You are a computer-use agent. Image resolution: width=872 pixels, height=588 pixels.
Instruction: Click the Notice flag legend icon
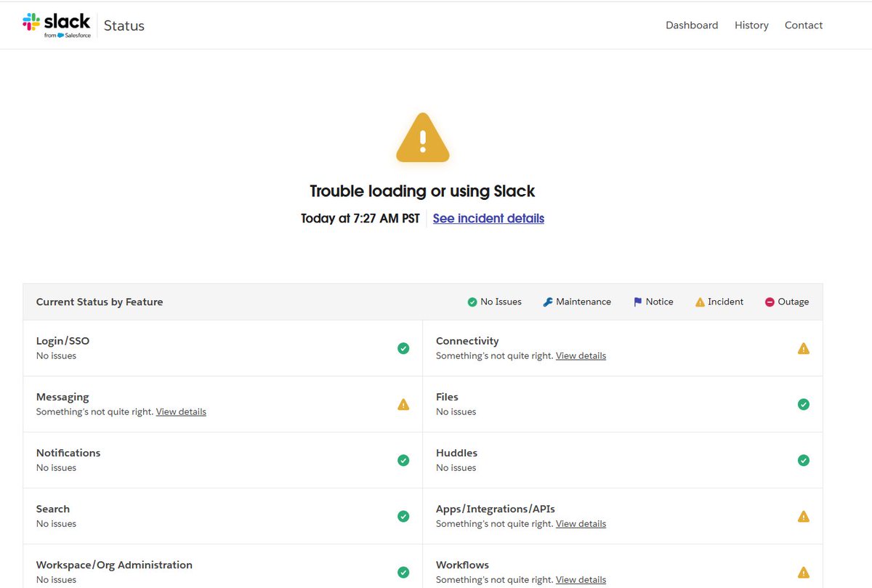(637, 302)
